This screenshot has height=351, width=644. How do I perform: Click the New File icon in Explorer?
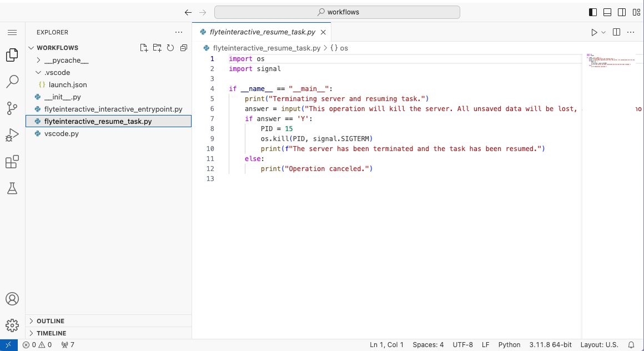point(144,48)
